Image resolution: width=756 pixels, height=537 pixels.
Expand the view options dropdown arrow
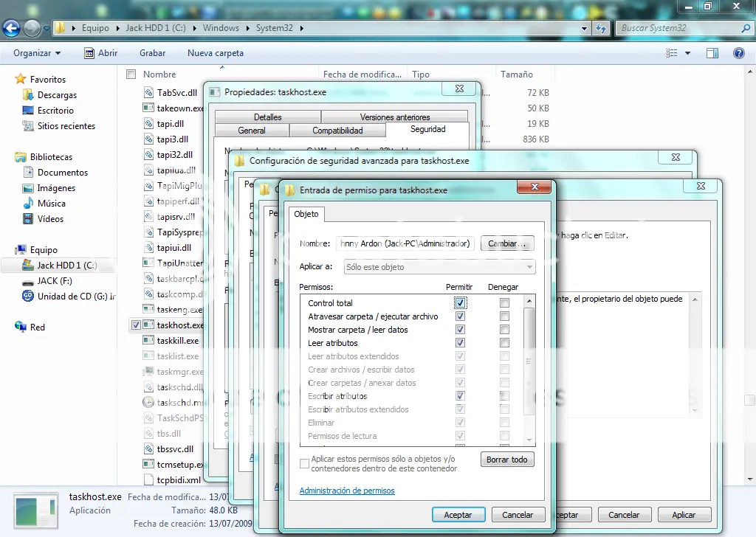tap(687, 53)
